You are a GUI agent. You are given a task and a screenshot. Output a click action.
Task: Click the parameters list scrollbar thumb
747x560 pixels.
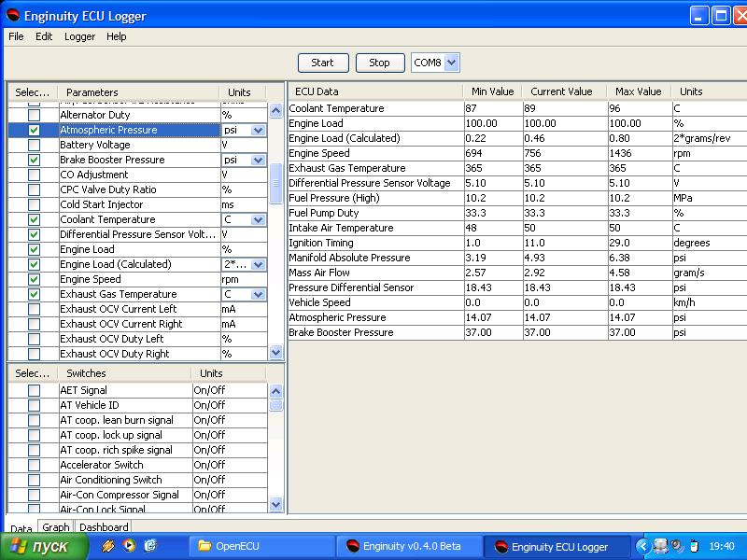tap(275, 184)
